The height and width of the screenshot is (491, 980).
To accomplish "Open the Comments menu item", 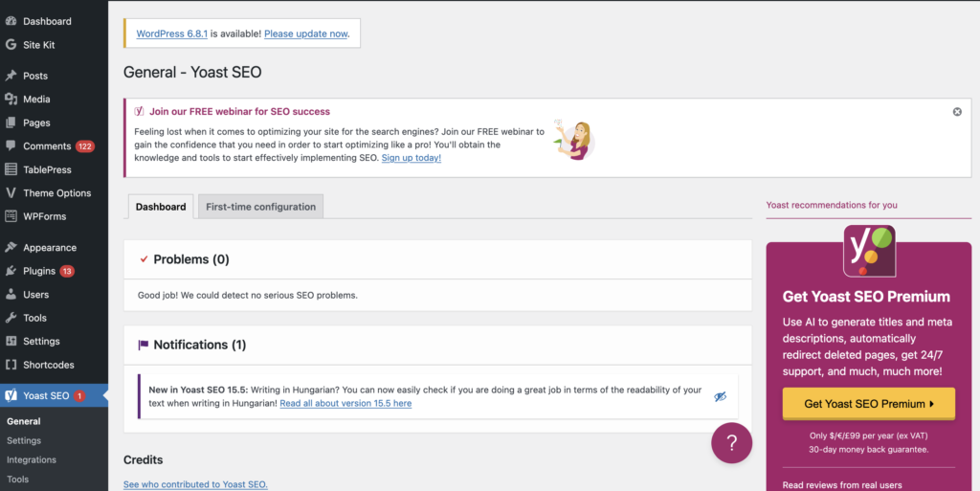I will point(54,146).
